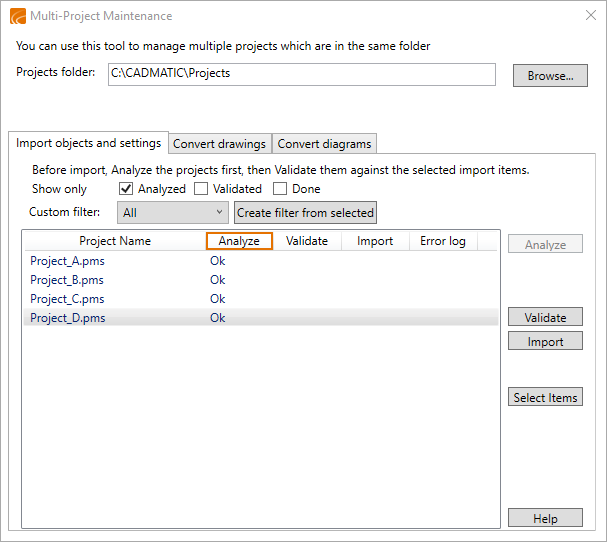The height and width of the screenshot is (542, 607).
Task: Uncheck the Analyzed filter checkbox
Action: pos(126,188)
